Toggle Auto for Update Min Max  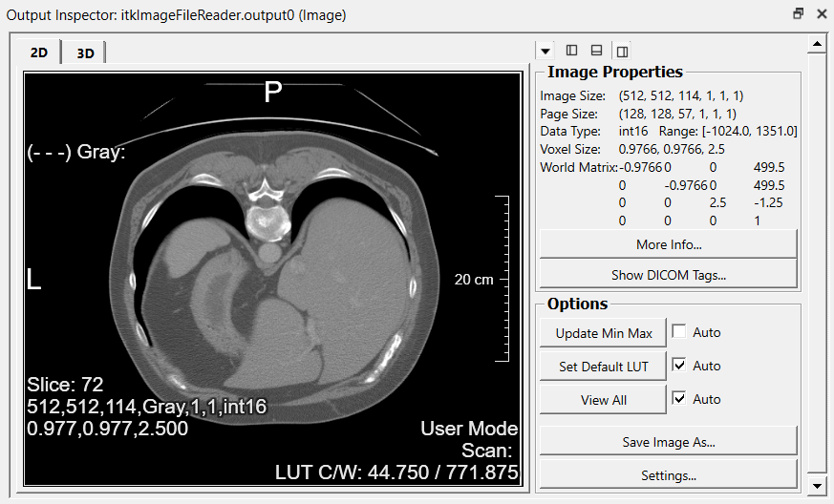(679, 332)
